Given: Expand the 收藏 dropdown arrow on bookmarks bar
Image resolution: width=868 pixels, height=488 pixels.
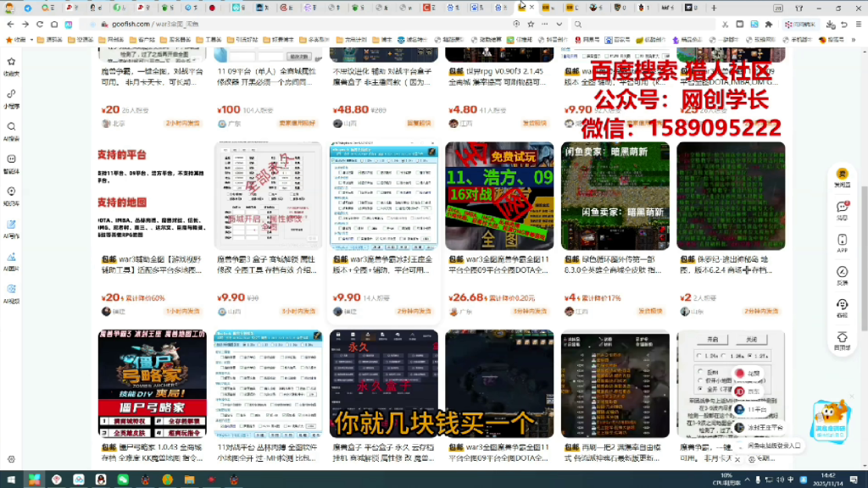Looking at the screenshot, I should pos(31,40).
